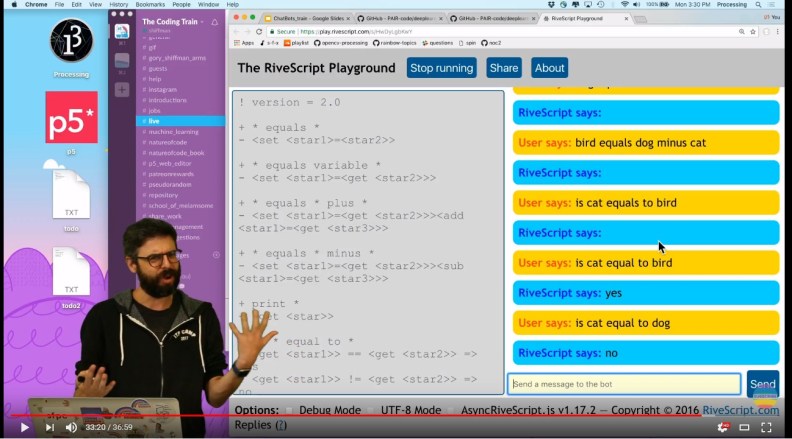Add a workspace with Slack plus button
The image size is (792, 439).
[x=122, y=90]
